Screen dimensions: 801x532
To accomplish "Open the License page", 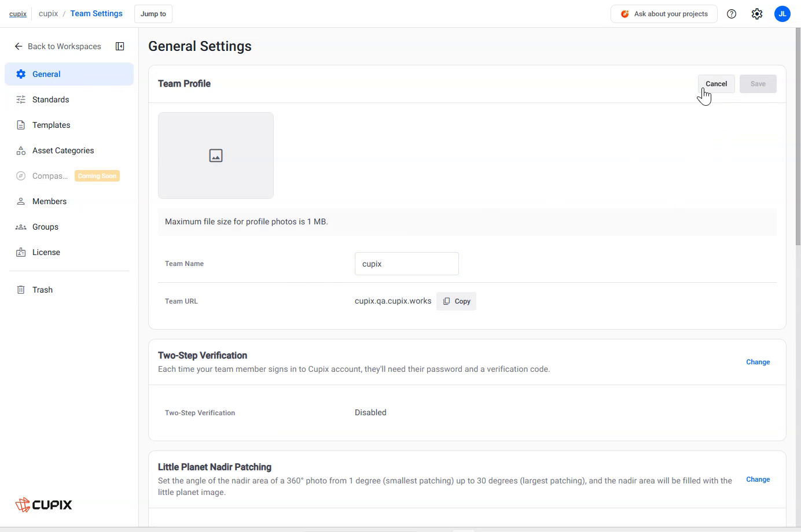I will tap(69, 252).
